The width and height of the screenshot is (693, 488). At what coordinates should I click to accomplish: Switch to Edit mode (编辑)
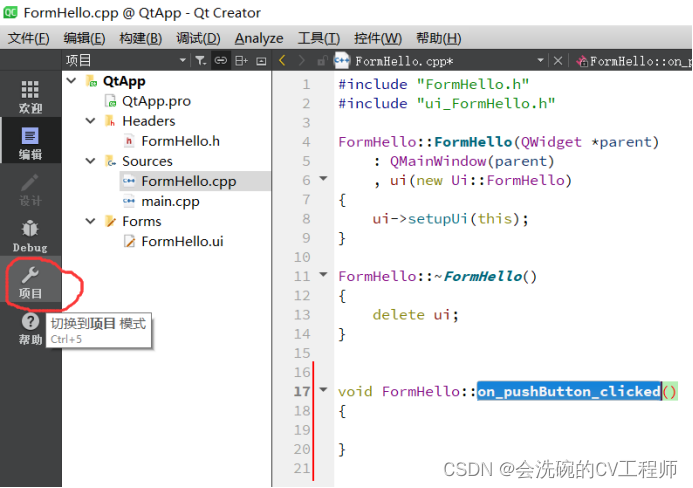pos(30,142)
